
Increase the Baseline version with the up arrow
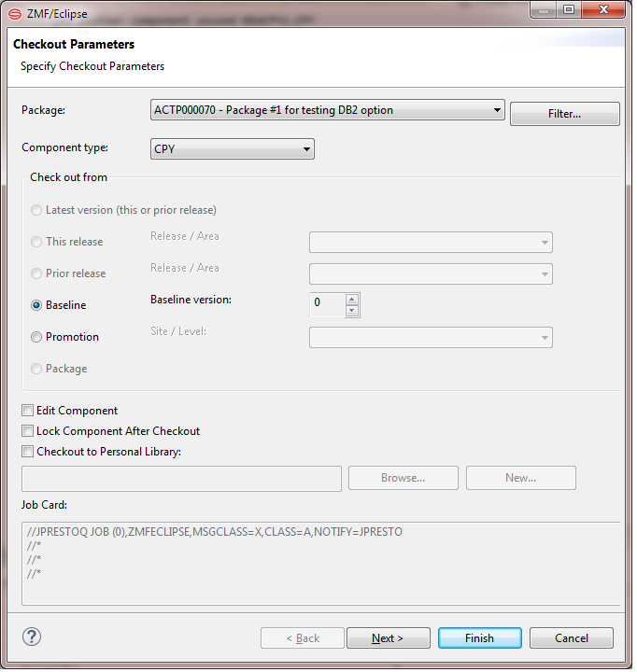tap(352, 300)
